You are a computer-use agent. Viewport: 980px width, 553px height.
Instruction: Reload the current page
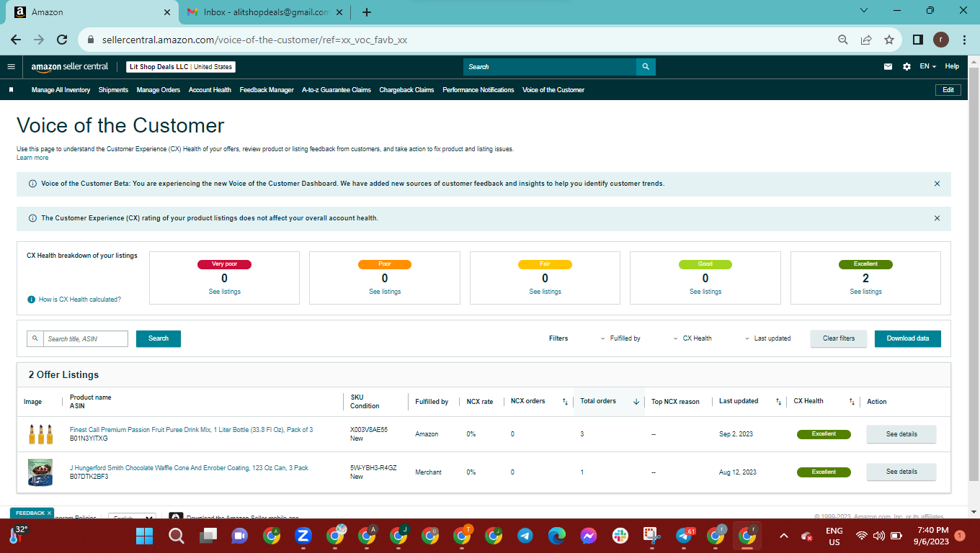(62, 40)
